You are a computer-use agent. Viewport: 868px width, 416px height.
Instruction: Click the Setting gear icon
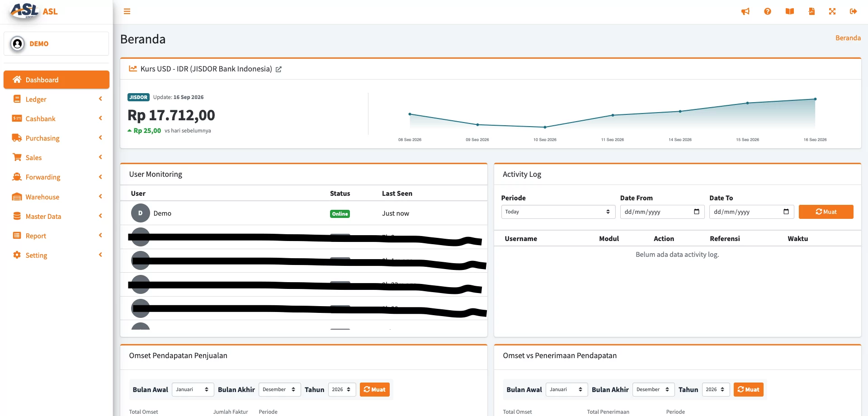coord(17,255)
